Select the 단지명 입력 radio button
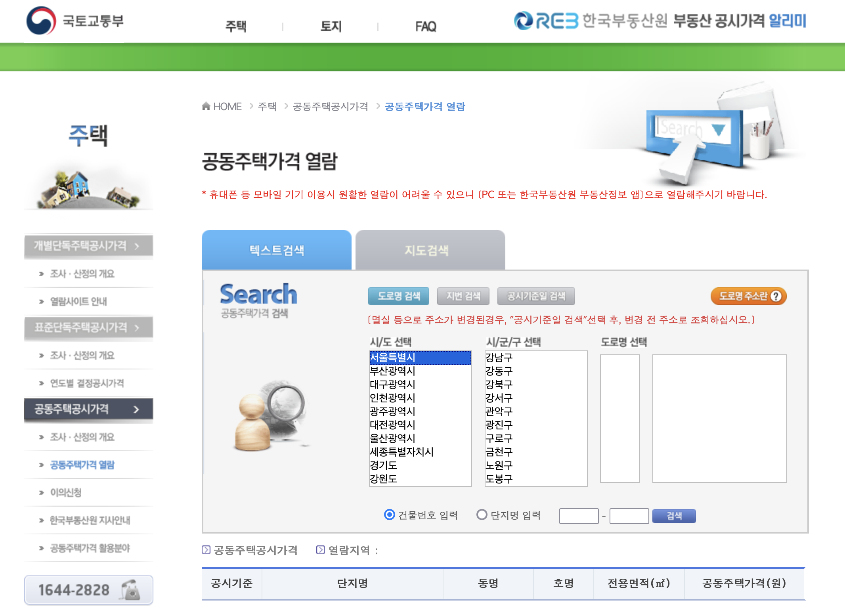845x616 pixels. (482, 515)
